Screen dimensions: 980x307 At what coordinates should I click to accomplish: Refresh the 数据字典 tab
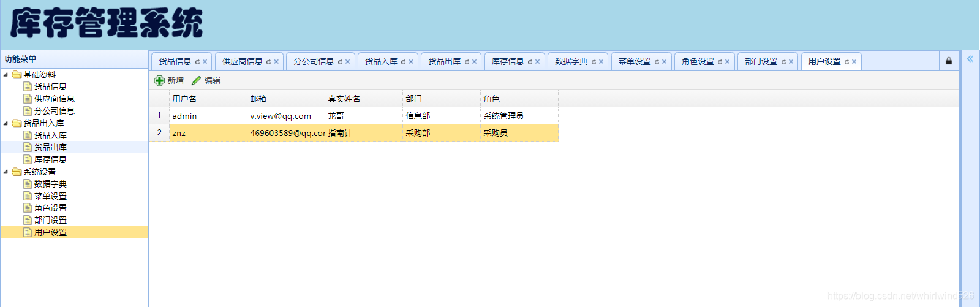tap(594, 62)
